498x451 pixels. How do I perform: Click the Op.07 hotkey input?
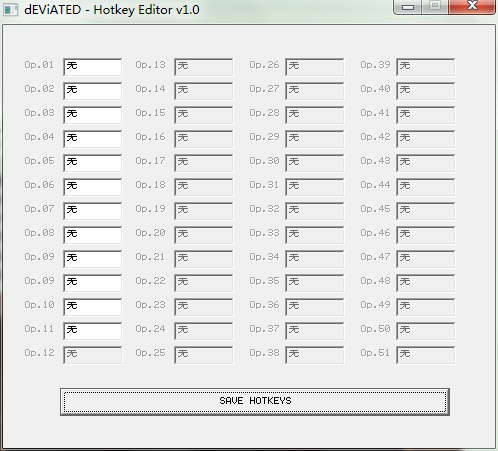point(93,211)
